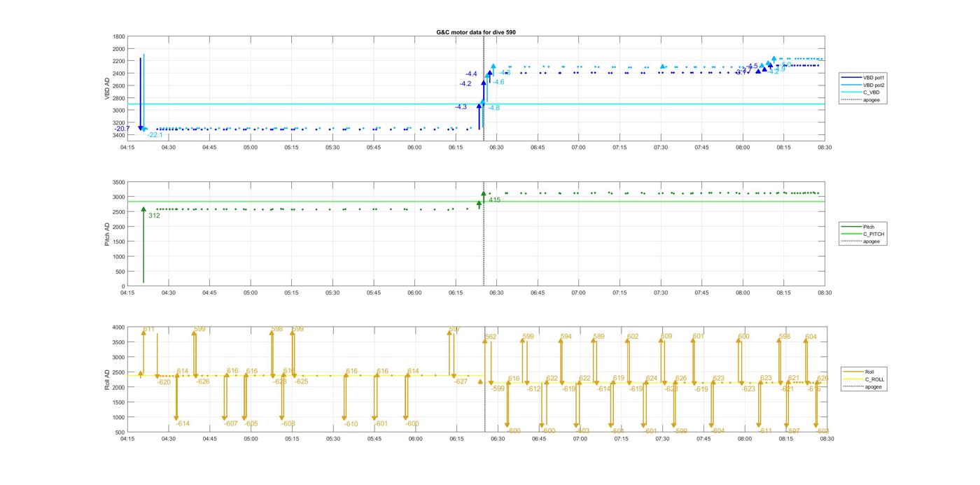
Task: Select 'VBD pot1' legend entry
Action: [874, 78]
